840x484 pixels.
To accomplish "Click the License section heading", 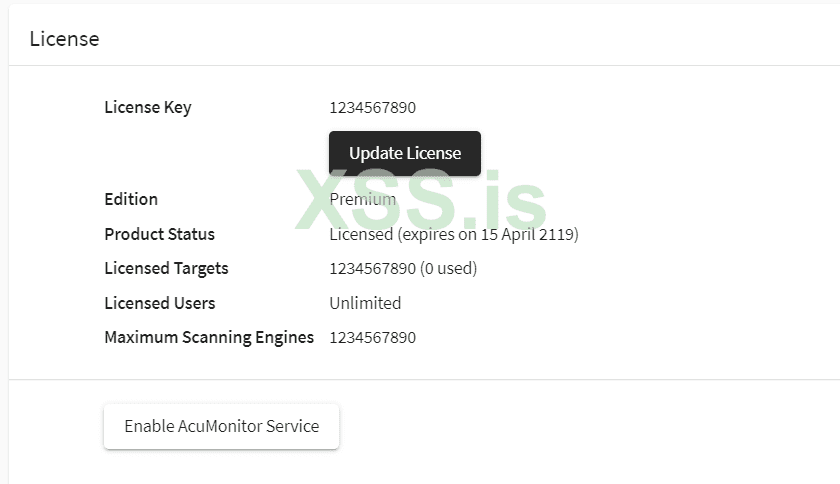I will [64, 39].
